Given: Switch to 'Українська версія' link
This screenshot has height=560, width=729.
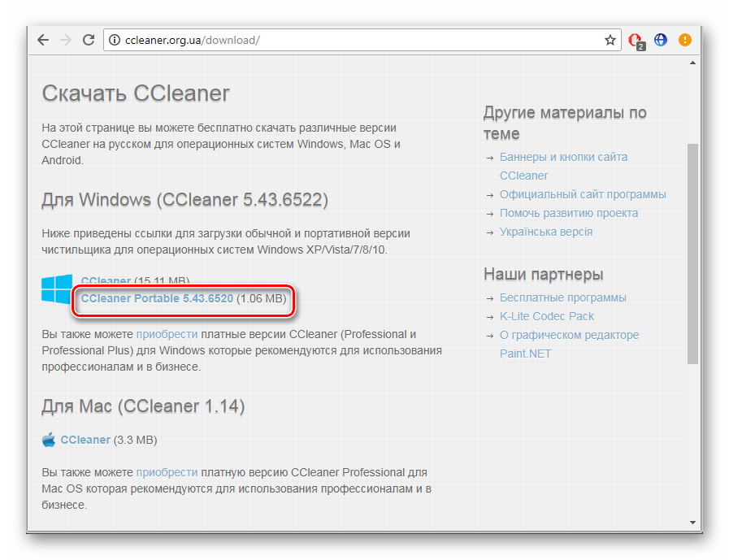Looking at the screenshot, I should [x=546, y=232].
